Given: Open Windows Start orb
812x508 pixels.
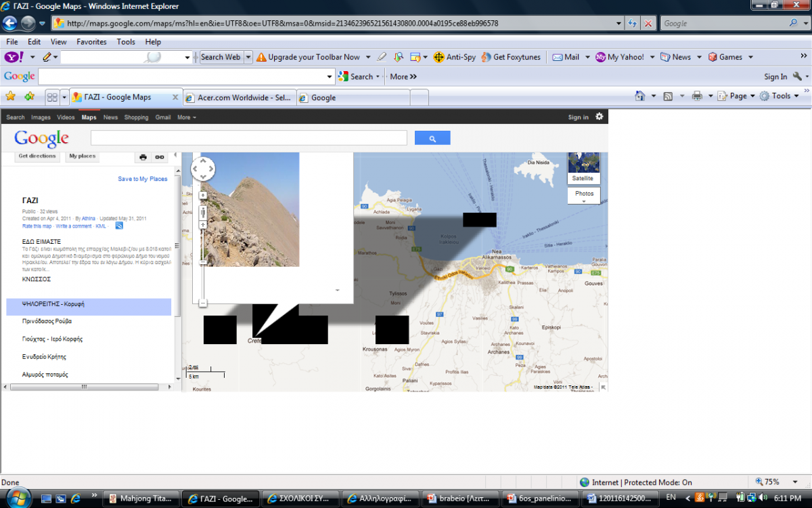Looking at the screenshot, I should [18, 499].
